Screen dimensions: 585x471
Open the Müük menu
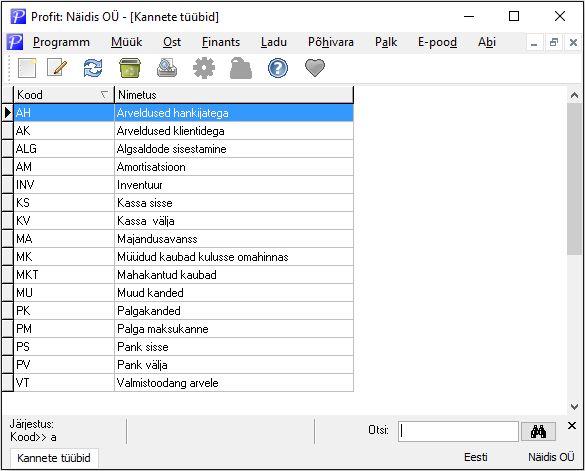126,42
